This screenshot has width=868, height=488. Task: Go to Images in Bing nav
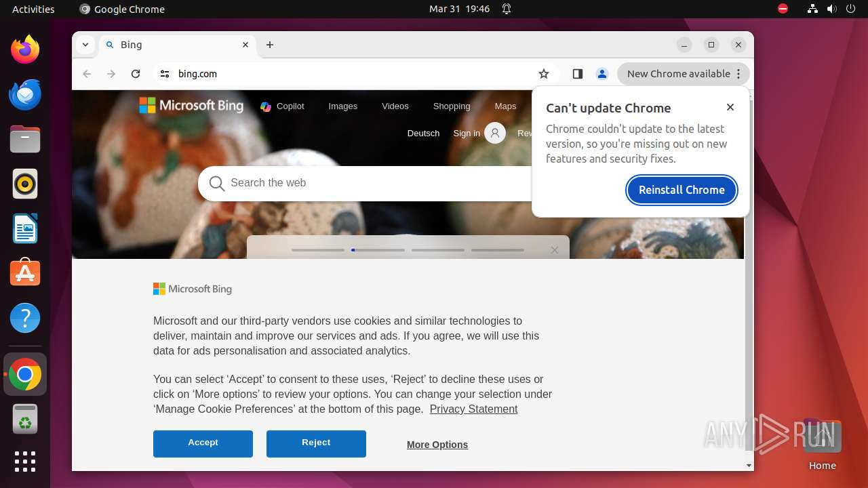tap(342, 106)
